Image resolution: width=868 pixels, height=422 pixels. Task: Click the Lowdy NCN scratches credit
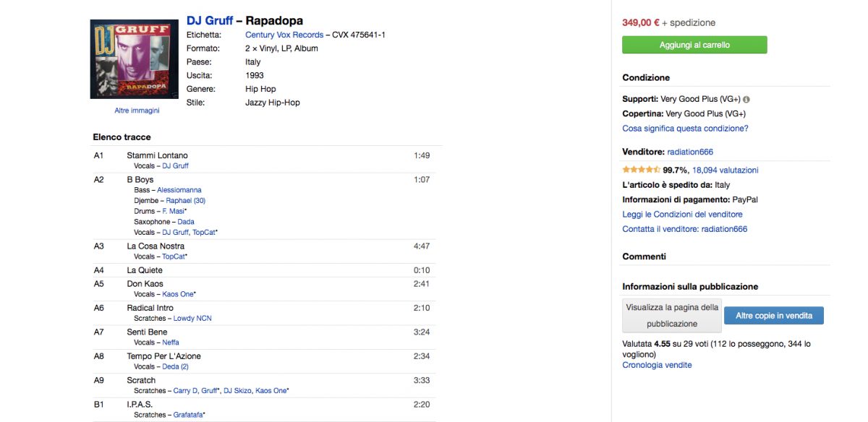[x=192, y=318]
